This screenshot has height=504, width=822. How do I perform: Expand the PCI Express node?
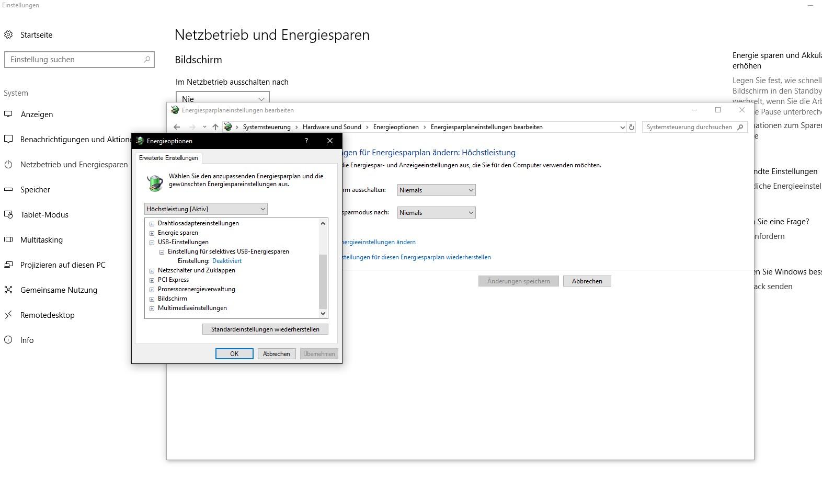coord(152,280)
